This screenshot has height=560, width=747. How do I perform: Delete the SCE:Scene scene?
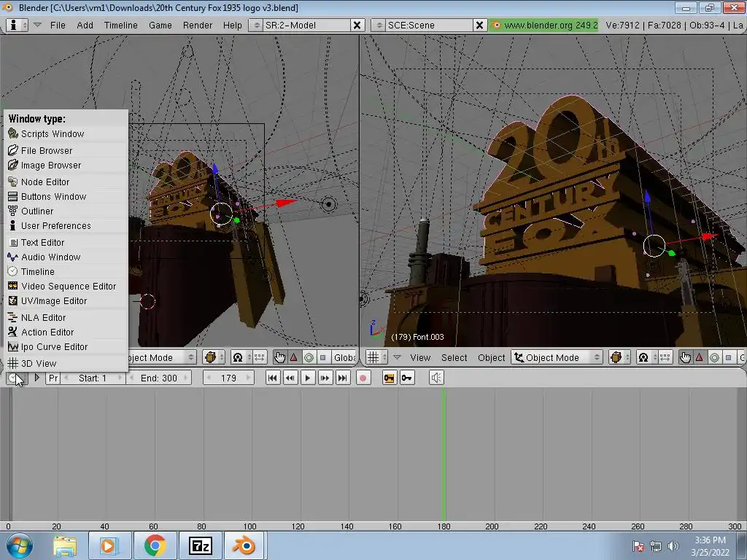(x=479, y=26)
